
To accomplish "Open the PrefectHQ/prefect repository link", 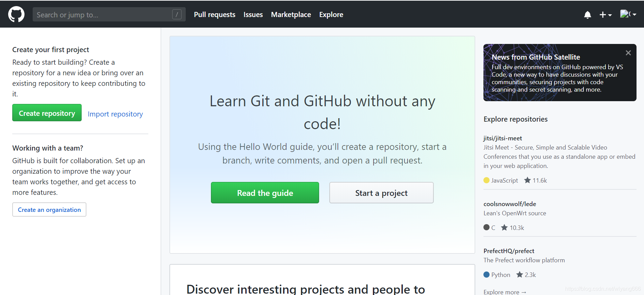I will [x=509, y=251].
